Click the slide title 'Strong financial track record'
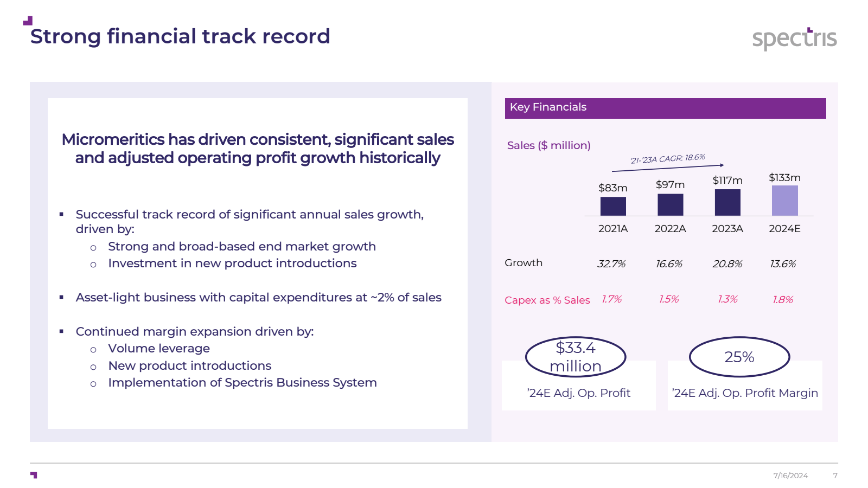 point(180,36)
